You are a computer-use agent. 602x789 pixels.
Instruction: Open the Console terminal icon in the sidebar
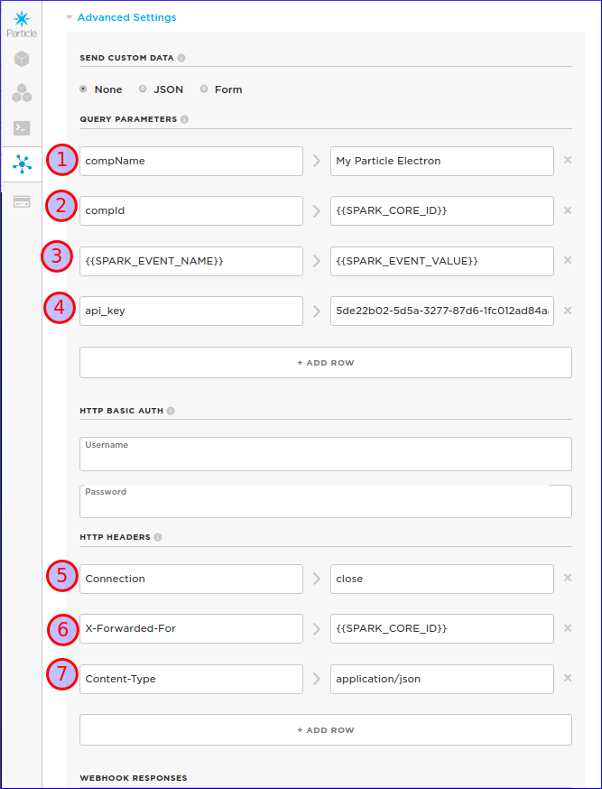point(21,128)
